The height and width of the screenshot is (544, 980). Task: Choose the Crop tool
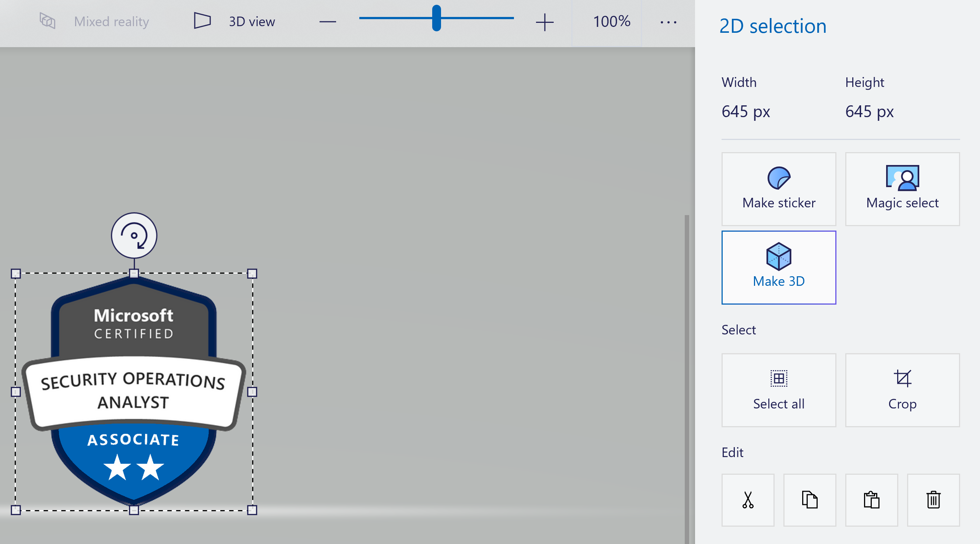pyautogui.click(x=902, y=390)
